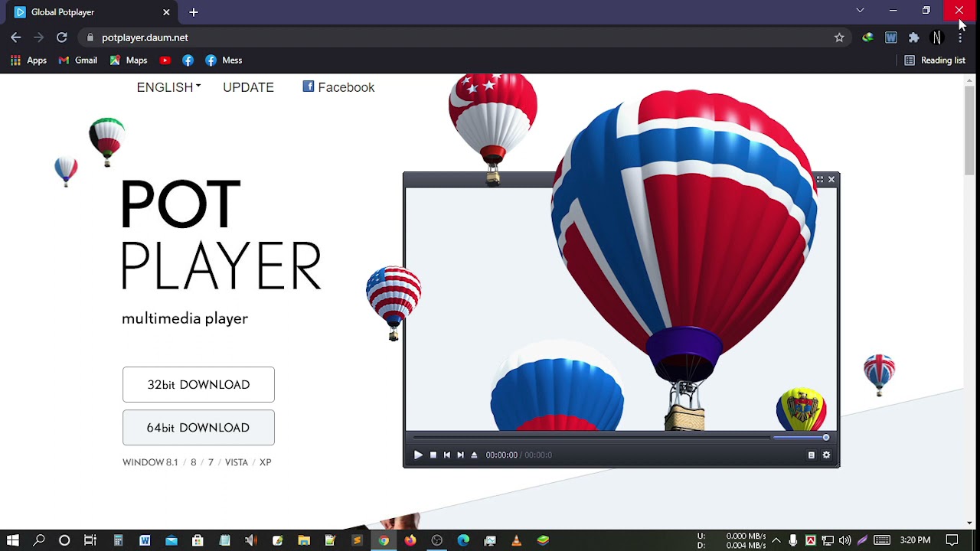Open Microsoft Edge from taskbar

coord(463,540)
